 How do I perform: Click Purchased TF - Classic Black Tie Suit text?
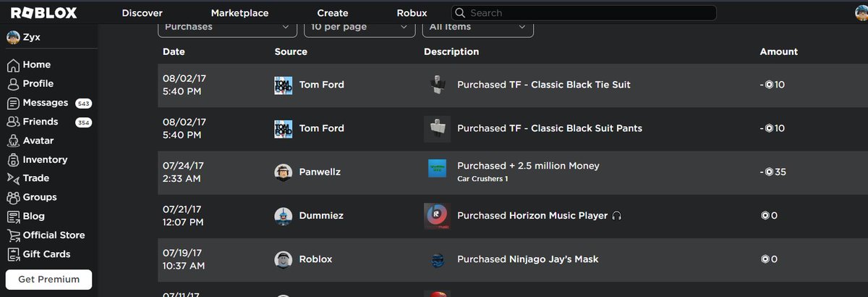(x=544, y=85)
